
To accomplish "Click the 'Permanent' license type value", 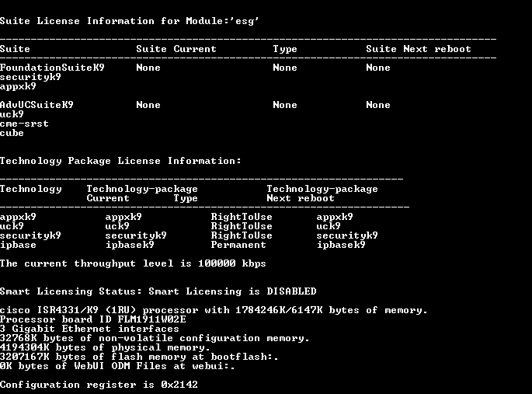I will pyautogui.click(x=238, y=245).
